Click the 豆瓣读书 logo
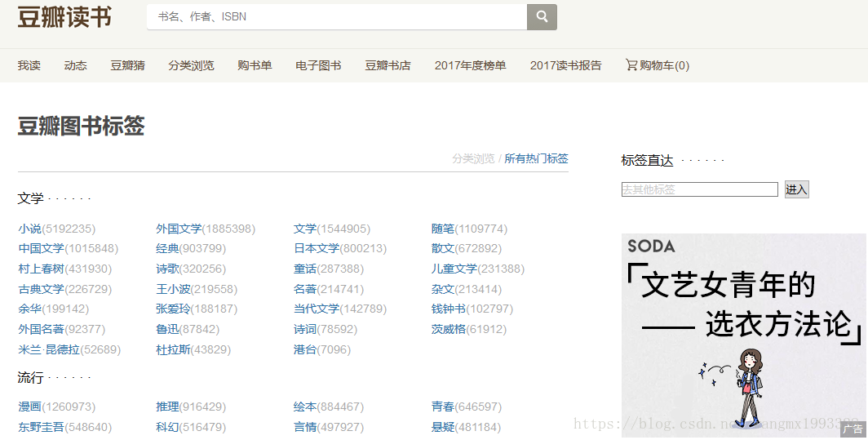 (x=64, y=16)
